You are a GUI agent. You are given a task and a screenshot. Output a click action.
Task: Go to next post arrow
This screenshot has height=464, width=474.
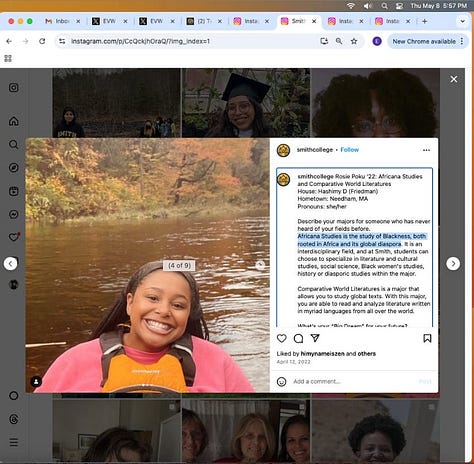[453, 264]
